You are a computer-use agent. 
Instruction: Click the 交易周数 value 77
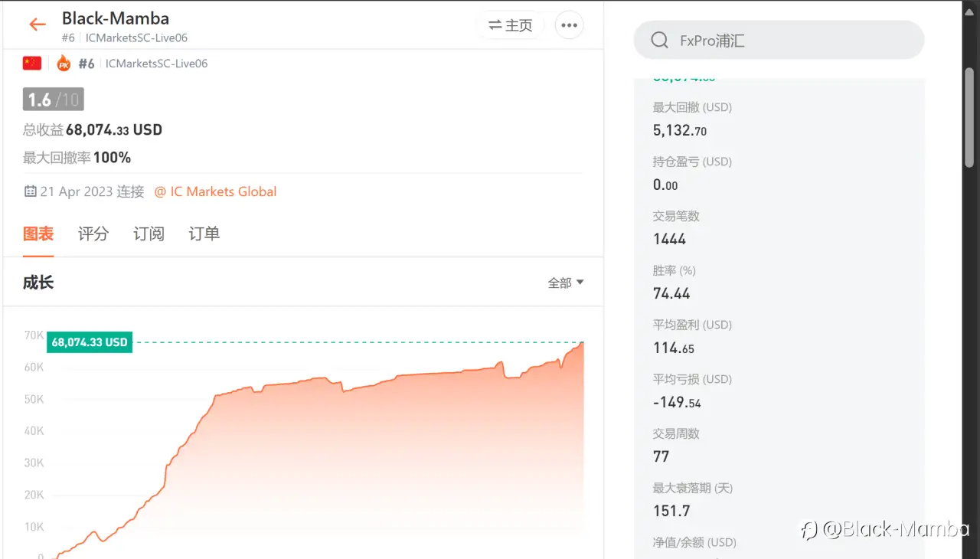tap(661, 456)
